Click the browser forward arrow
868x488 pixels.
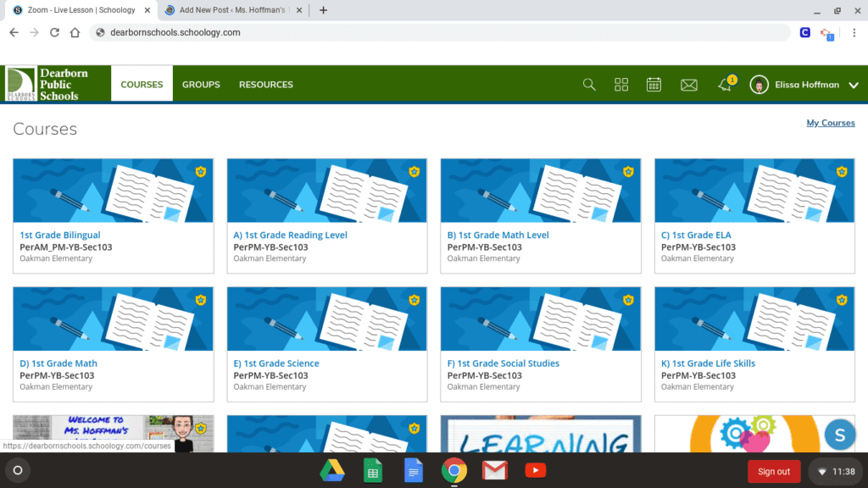coord(34,33)
